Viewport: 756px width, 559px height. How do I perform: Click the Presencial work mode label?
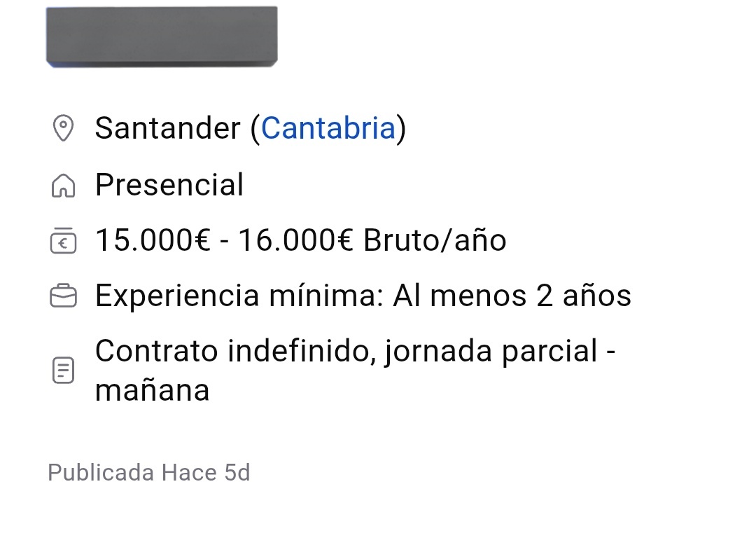169,185
